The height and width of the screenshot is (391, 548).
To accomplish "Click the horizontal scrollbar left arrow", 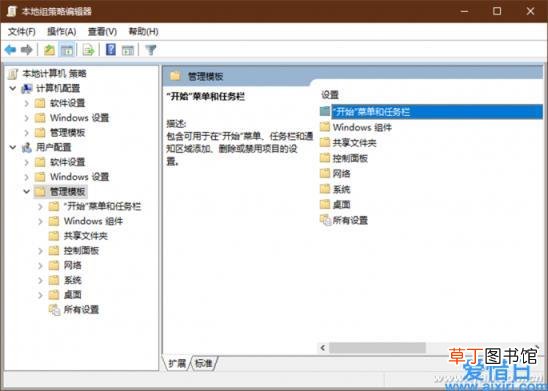I will coord(323,348).
